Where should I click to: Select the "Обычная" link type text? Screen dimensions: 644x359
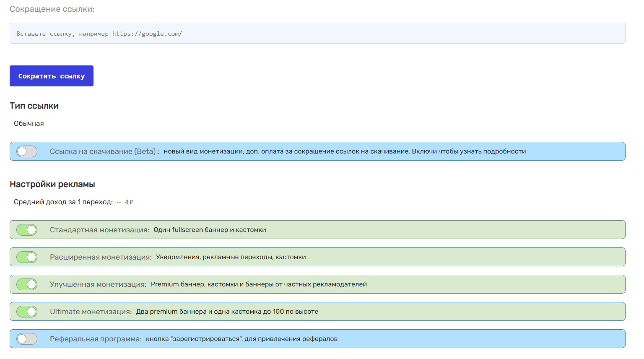point(29,124)
